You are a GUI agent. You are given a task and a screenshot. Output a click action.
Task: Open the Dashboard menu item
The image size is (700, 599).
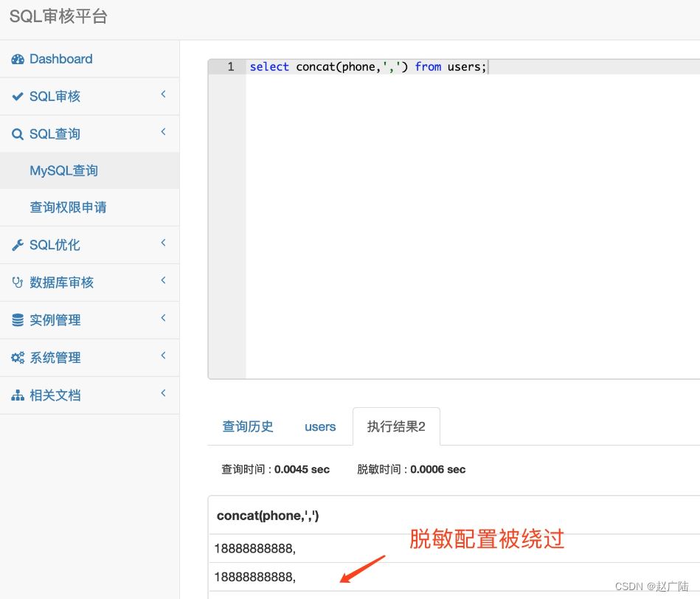[89, 59]
